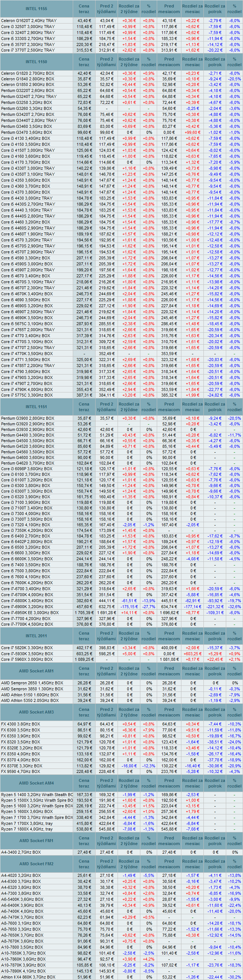Select the Core i5 4460 3,20GHz BOX row name

tap(25, 222)
